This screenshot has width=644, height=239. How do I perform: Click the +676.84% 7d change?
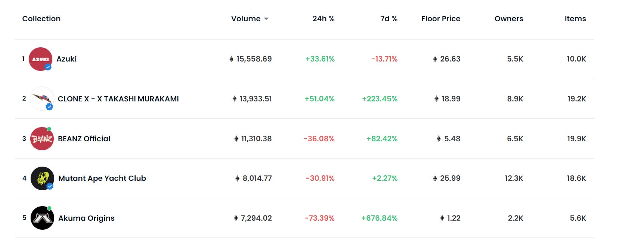(380, 218)
